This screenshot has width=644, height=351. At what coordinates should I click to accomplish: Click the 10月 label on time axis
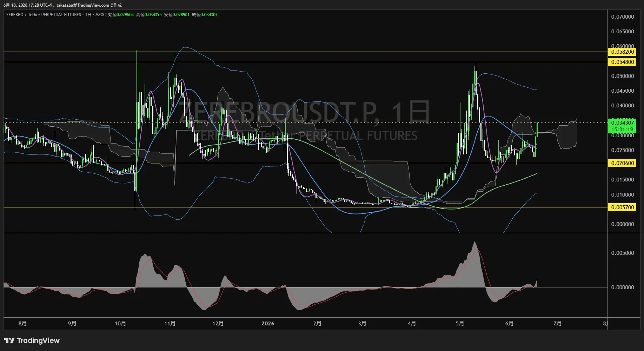tap(120, 323)
